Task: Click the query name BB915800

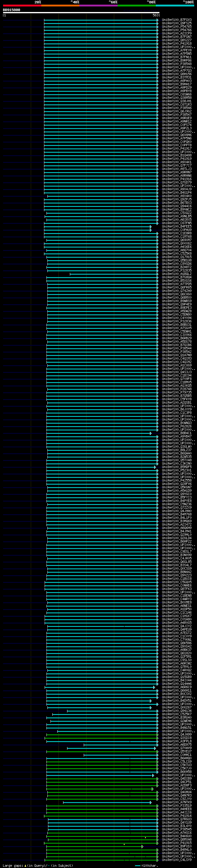Action: [12, 10]
